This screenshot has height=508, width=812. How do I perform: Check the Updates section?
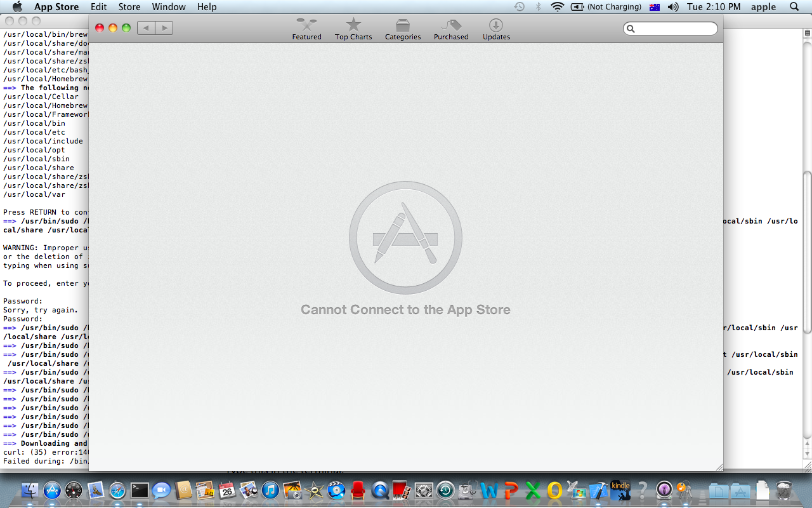tap(496, 29)
